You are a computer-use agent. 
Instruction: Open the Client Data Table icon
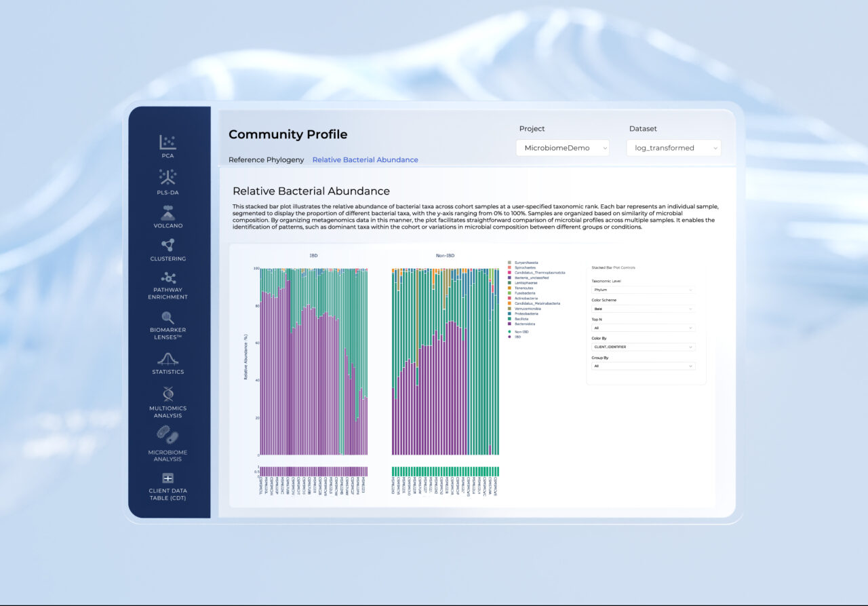[x=167, y=478]
